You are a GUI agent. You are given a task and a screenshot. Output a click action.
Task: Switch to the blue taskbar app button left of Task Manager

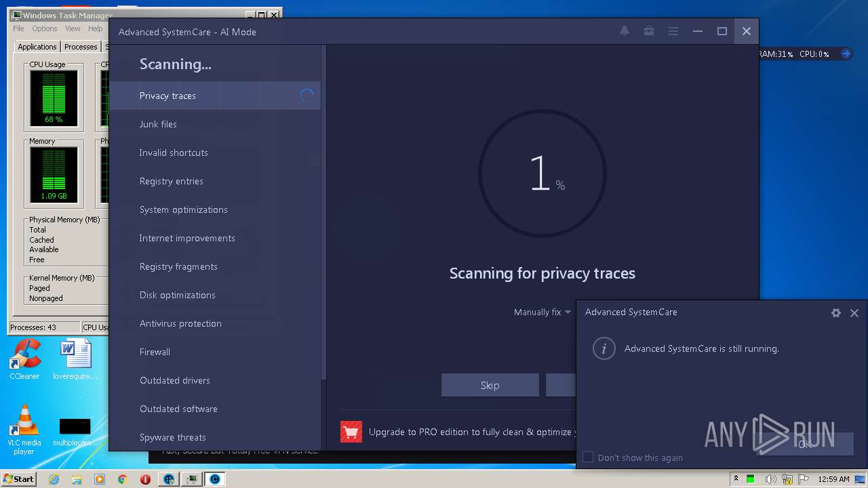pyautogui.click(x=169, y=479)
